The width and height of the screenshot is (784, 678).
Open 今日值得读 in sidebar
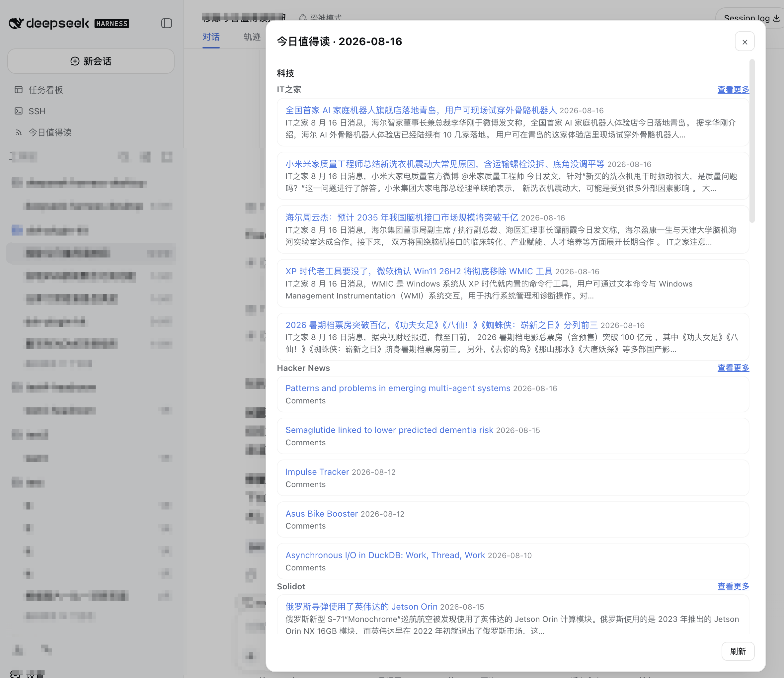[x=50, y=132]
